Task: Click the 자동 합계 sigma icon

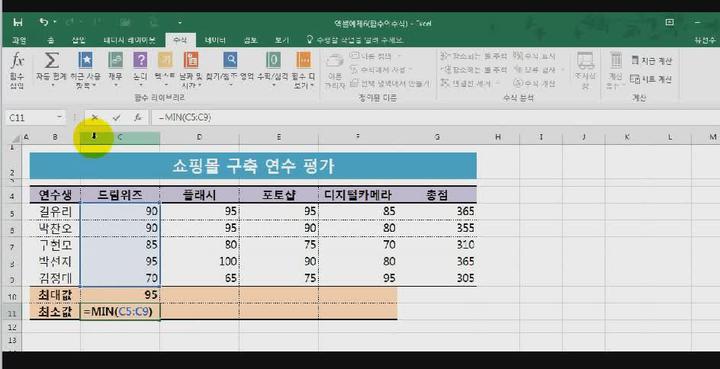Action: click(51, 60)
